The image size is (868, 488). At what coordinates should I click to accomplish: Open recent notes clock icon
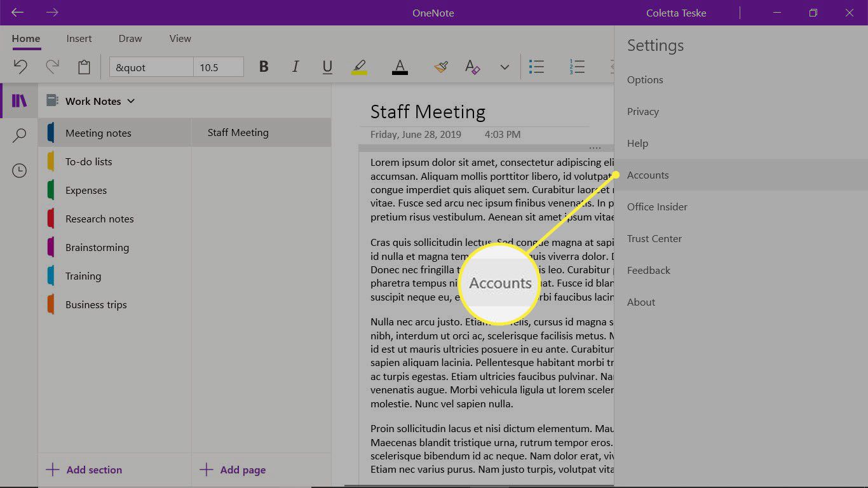pyautogui.click(x=20, y=170)
